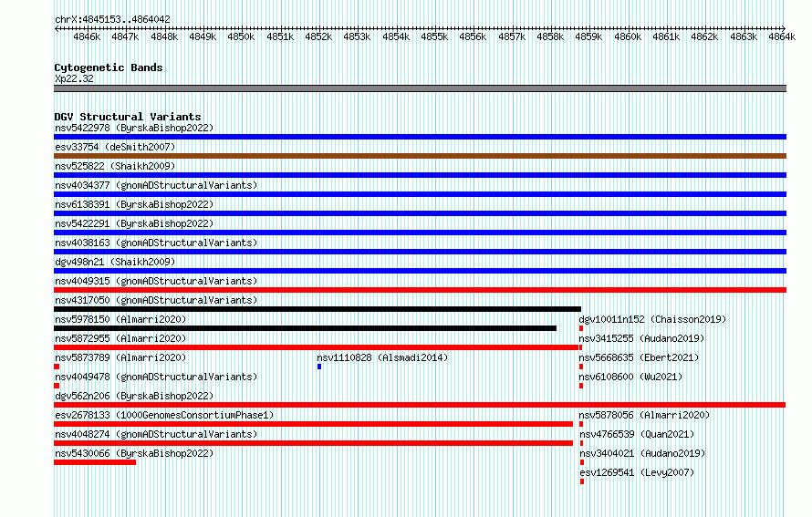This screenshot has width=812, height=517.
Task: Open nsv5878056 (Almarri2020) label
Action: pos(644,415)
